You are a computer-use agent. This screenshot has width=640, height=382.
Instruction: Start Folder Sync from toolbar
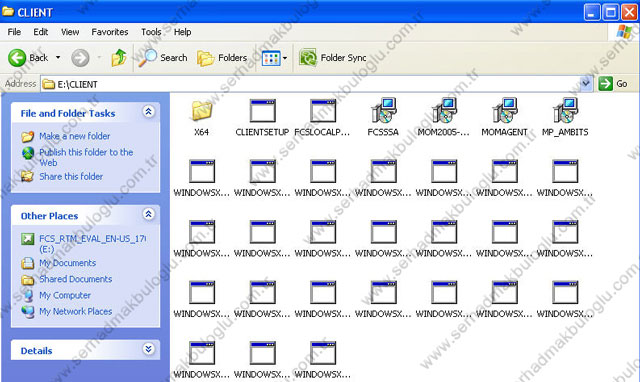pyautogui.click(x=333, y=58)
